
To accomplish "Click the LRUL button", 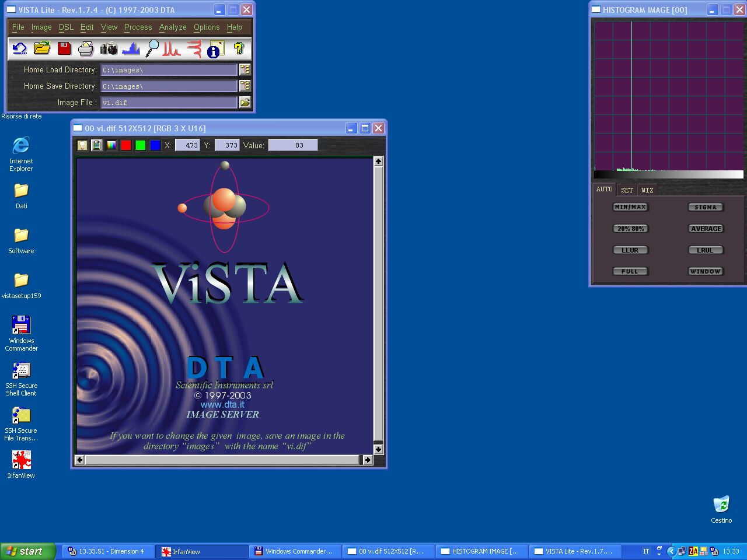I will pyautogui.click(x=706, y=250).
